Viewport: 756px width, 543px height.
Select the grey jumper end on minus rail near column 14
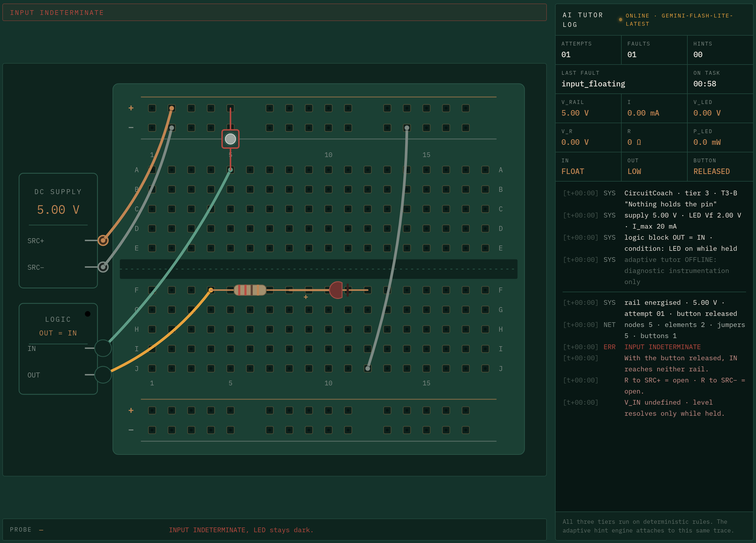[x=407, y=128]
